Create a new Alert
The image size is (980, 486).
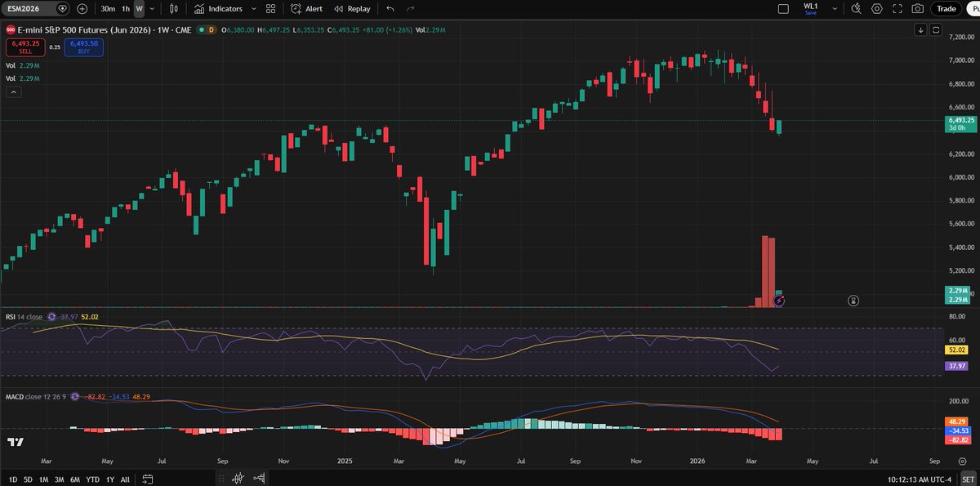[x=308, y=8]
